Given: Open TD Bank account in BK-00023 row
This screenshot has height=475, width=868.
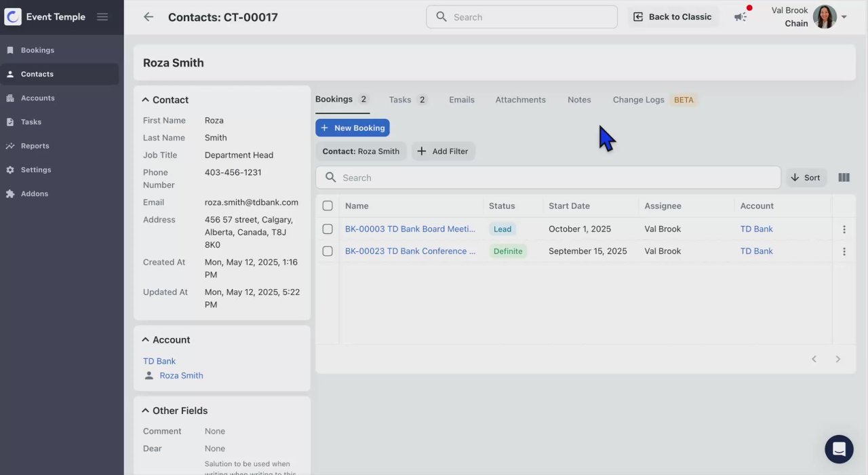Looking at the screenshot, I should [x=757, y=251].
